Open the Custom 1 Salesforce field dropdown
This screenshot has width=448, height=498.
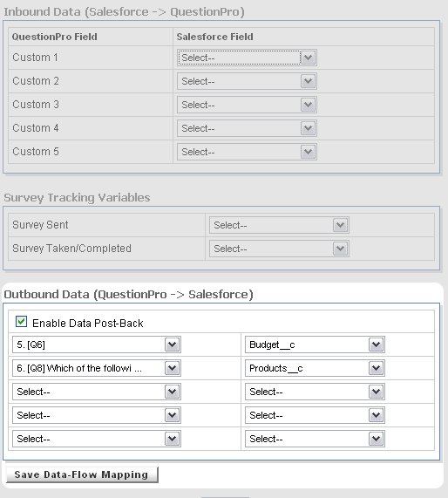[x=247, y=58]
